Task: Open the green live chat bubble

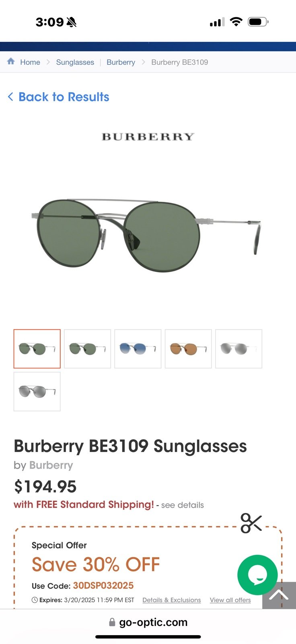Action: [x=257, y=575]
